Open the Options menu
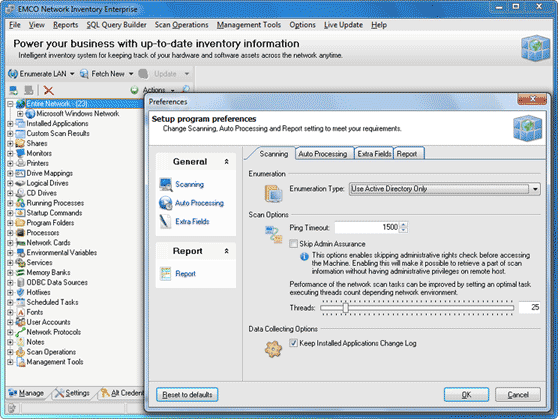 (302, 25)
